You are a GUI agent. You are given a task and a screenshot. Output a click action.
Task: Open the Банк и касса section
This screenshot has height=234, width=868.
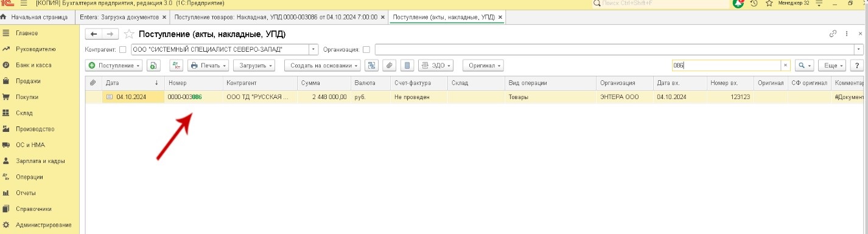pyautogui.click(x=33, y=64)
